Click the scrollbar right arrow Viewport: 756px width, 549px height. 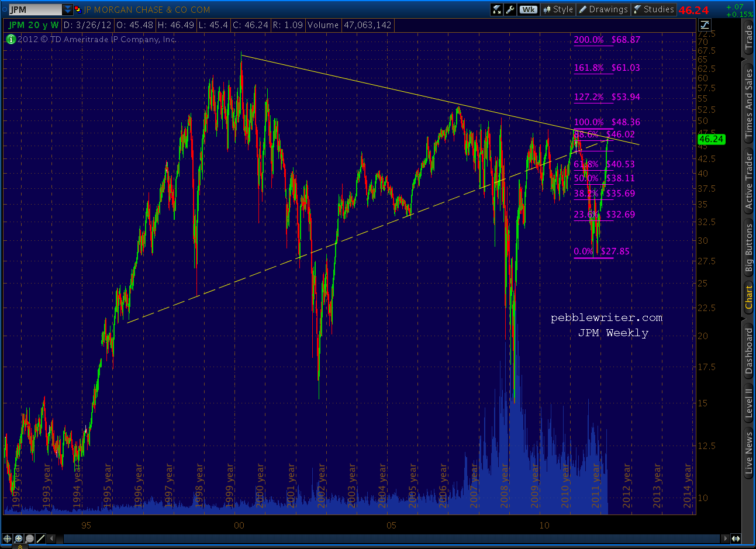pos(726,538)
